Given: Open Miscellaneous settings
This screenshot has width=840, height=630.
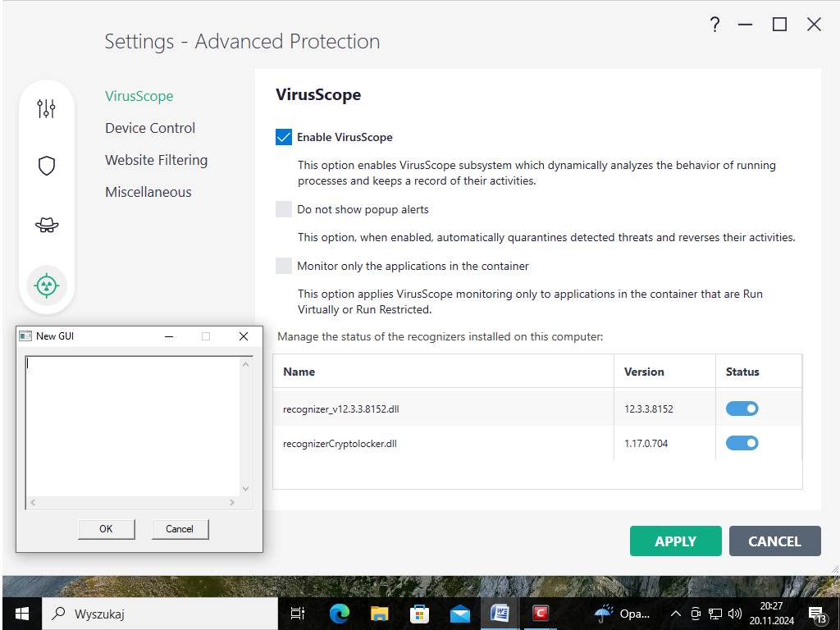Looking at the screenshot, I should (x=148, y=192).
